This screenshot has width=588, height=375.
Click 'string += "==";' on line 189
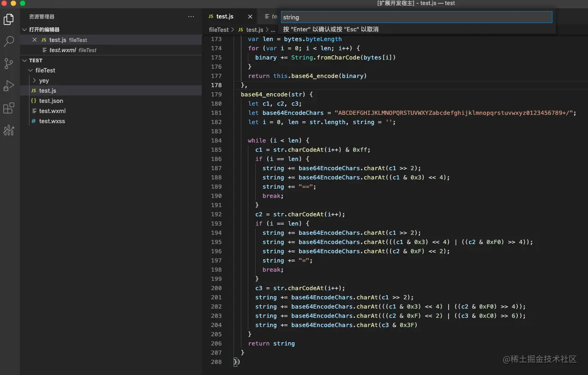point(289,187)
